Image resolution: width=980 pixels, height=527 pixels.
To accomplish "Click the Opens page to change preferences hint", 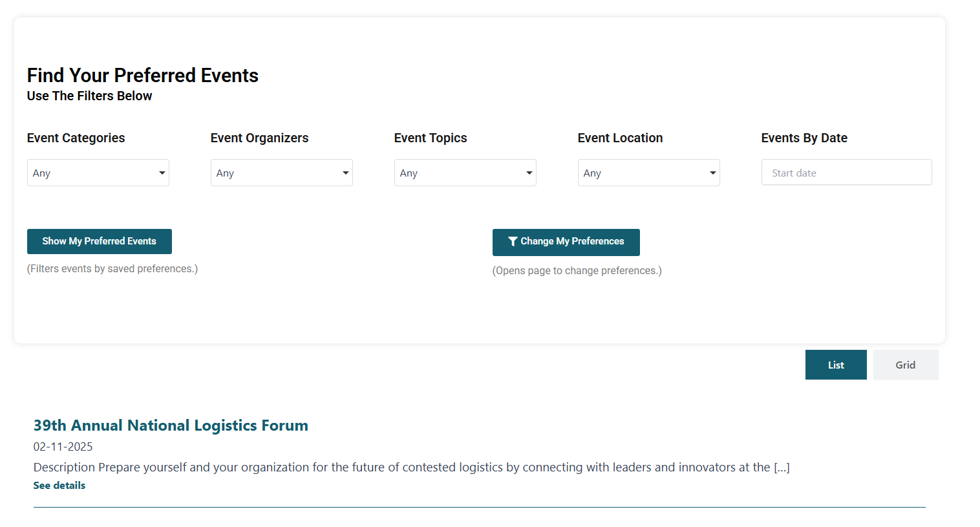I will (577, 270).
